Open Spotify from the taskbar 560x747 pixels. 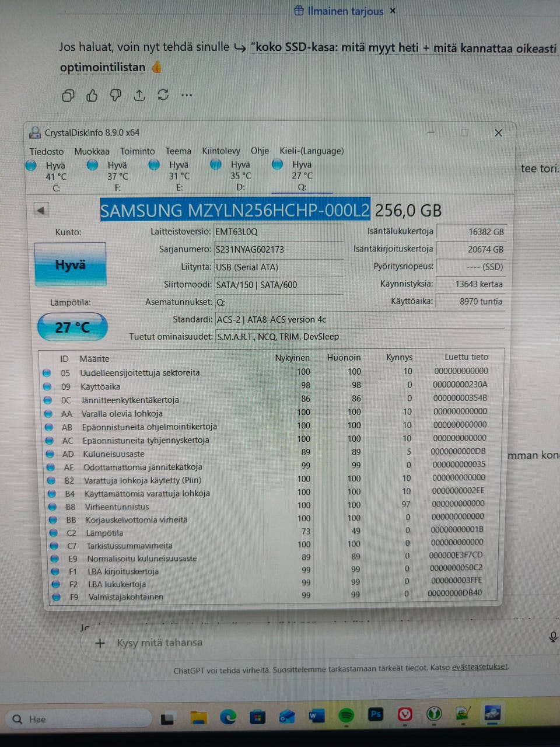[x=346, y=715]
